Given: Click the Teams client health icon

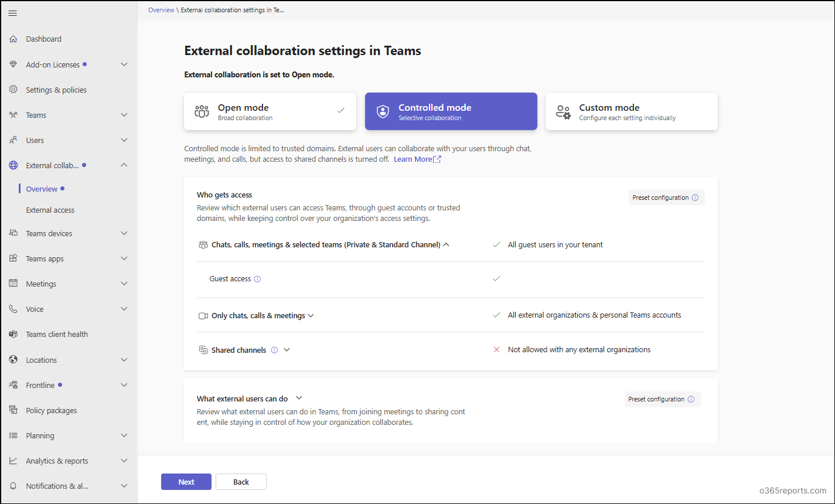Looking at the screenshot, I should tap(13, 334).
